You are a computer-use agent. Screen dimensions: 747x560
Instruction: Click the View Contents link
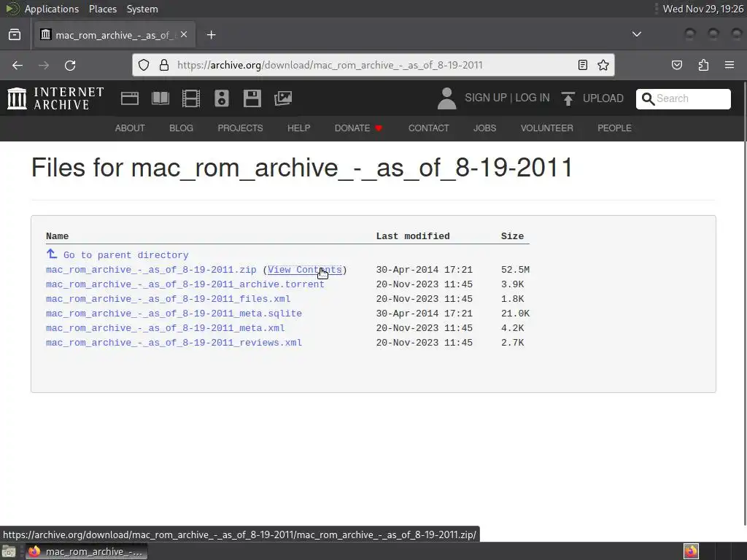pos(305,270)
